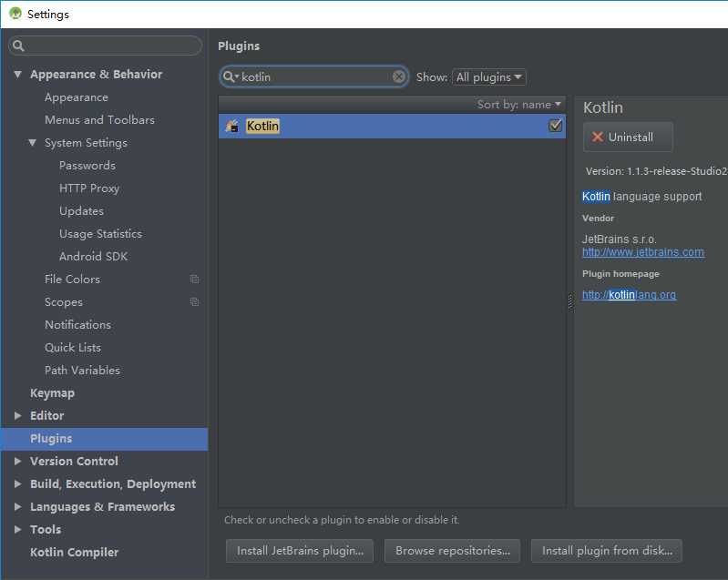Open Quick Lists settings
Viewport: 728px width, 580px height.
(72, 348)
